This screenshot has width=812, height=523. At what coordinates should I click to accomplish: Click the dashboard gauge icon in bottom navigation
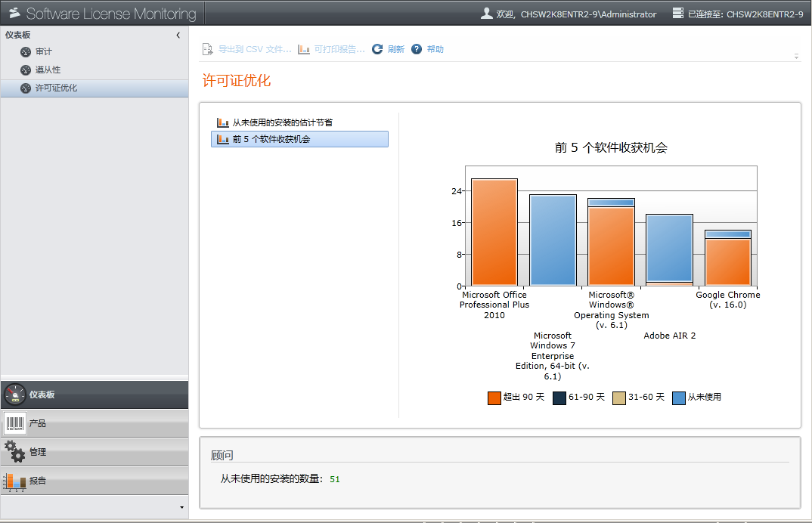point(15,395)
